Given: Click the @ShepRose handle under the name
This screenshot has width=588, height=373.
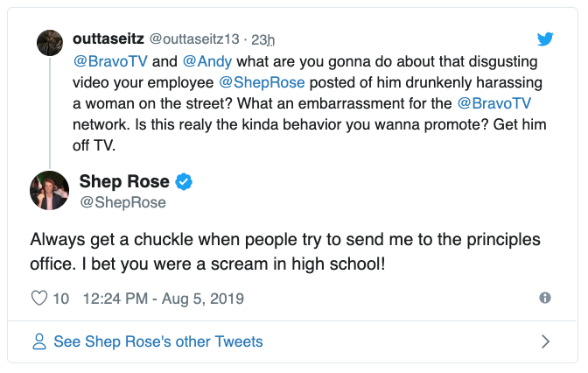Looking at the screenshot, I should pos(122,202).
